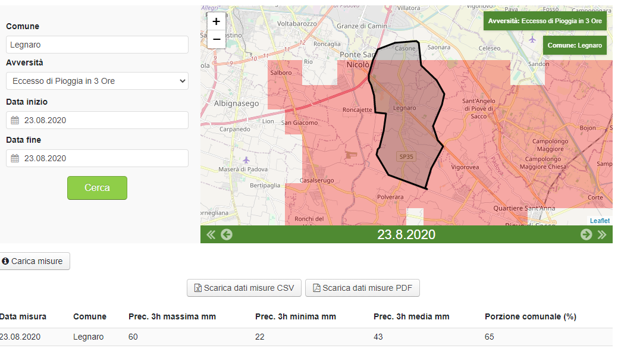This screenshot has width=621, height=364.
Task: Click the Roncajette label on the map
Action: pos(357,110)
